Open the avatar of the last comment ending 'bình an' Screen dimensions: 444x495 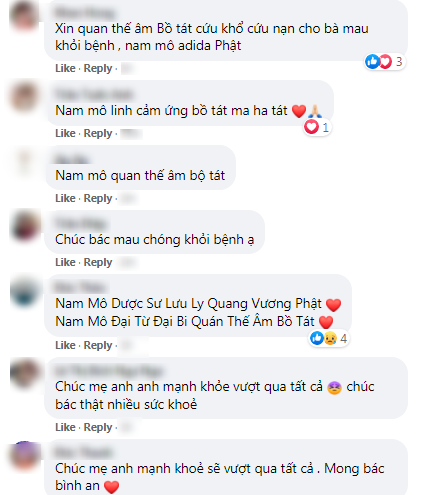pos(25,455)
